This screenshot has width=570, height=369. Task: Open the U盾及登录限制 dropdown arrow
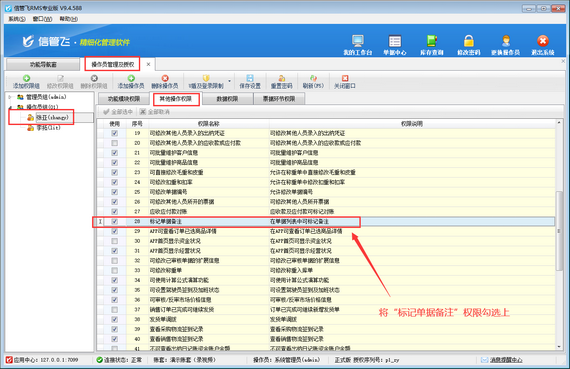(x=229, y=81)
